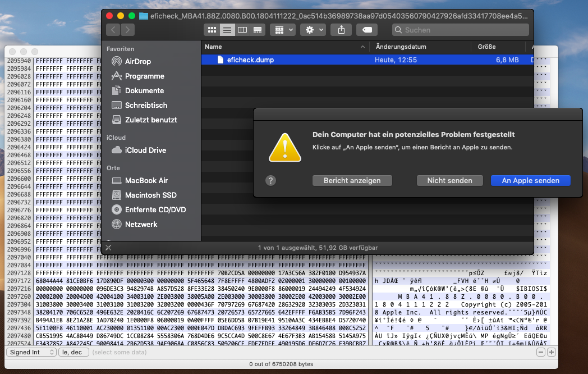Click the Finder path bar tools icon

pos(108,248)
